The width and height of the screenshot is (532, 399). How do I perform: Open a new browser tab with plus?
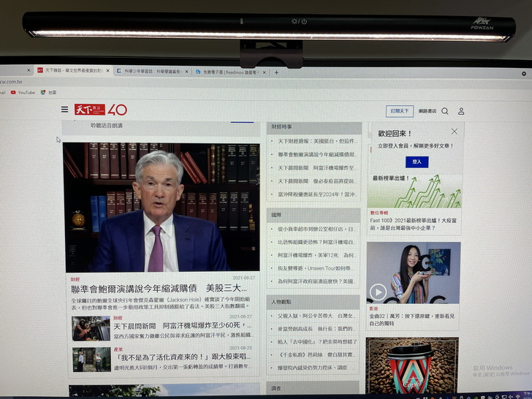coord(276,72)
